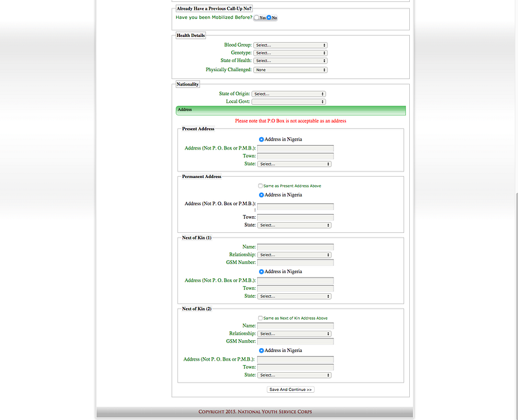Open Next of Kin (1) State dropdown
Viewport: 518px width, 420px height.
click(x=295, y=296)
